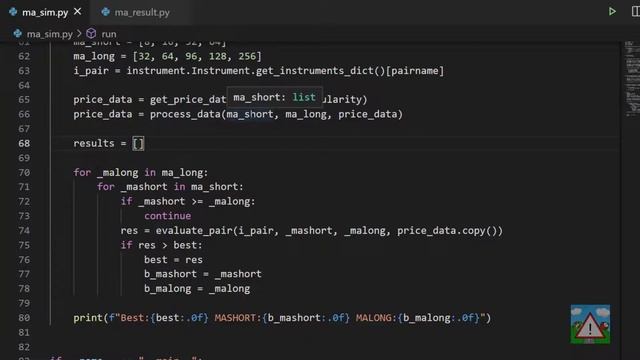Click 'continue' keyword on line 73
640x360 pixels.
pos(167,216)
